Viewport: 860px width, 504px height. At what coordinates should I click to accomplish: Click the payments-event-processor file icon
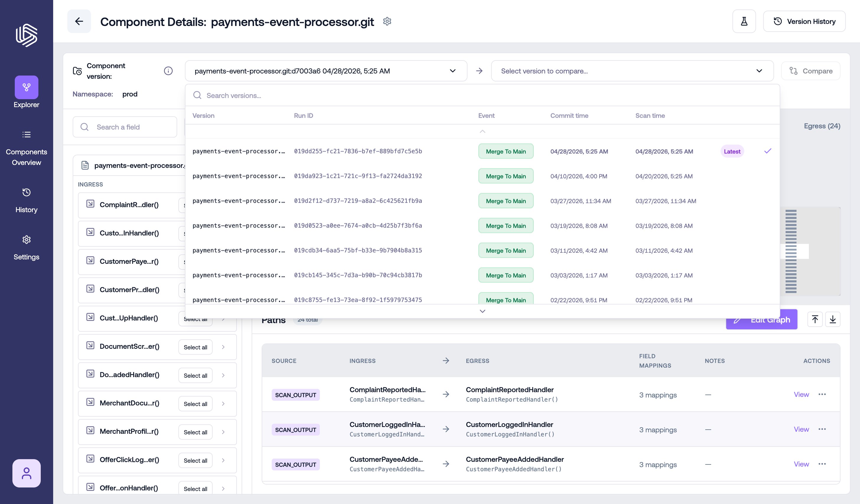coord(85,165)
